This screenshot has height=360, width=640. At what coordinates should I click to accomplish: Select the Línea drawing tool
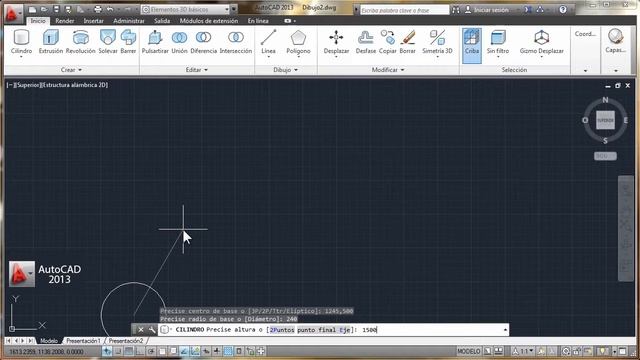(268, 42)
